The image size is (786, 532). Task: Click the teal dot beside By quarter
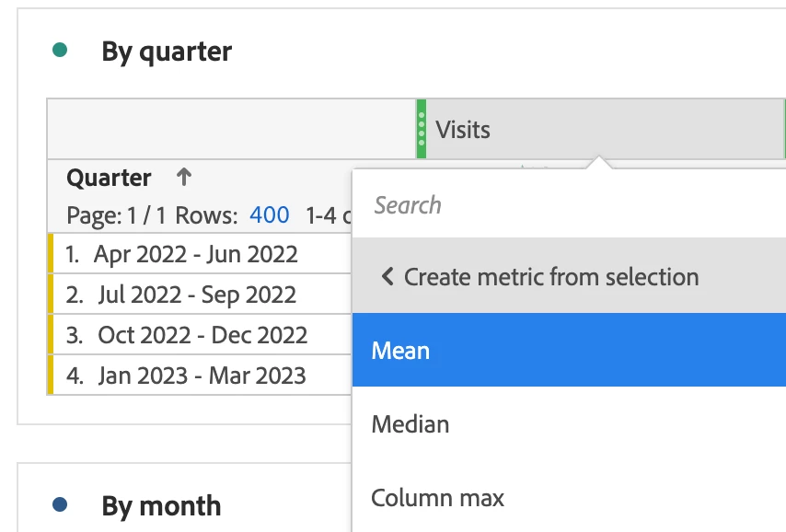click(x=60, y=50)
